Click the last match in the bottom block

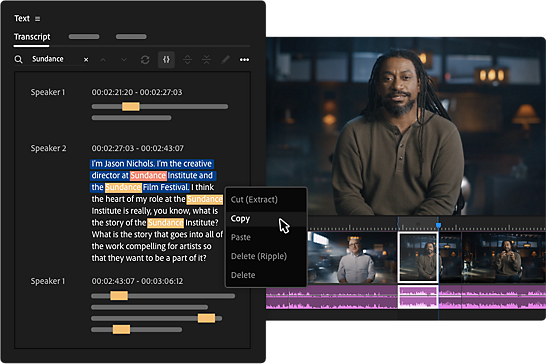coord(122,330)
